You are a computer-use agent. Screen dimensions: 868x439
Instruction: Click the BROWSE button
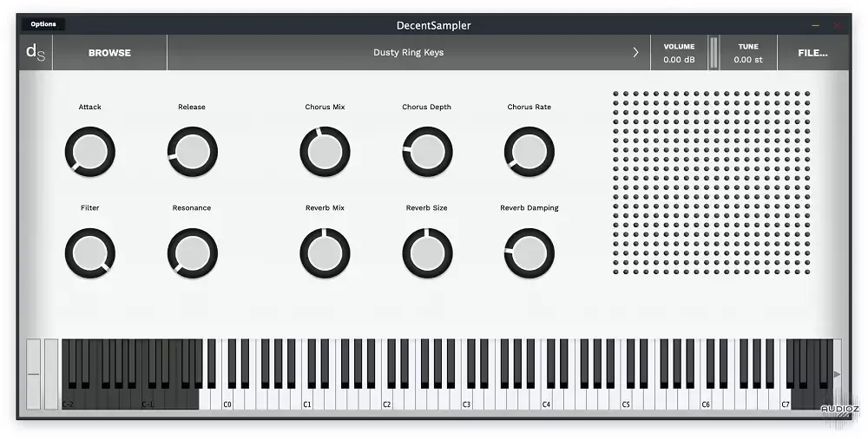coord(109,53)
